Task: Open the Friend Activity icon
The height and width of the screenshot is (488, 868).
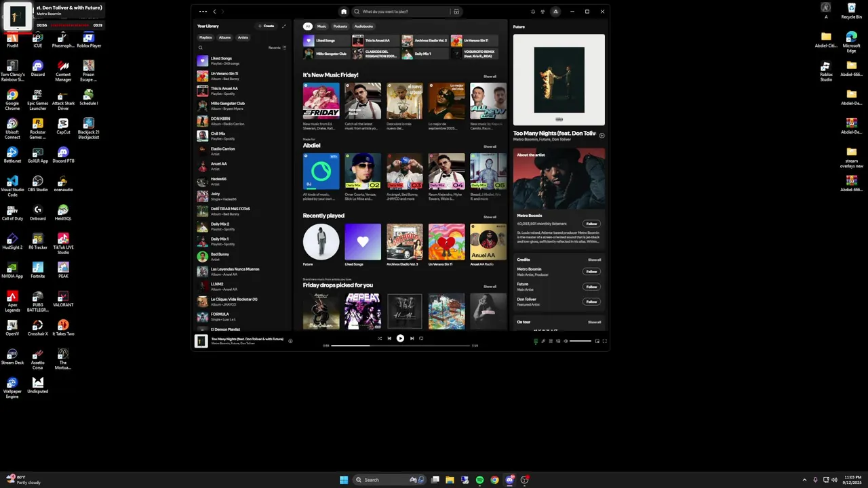Action: [x=542, y=12]
